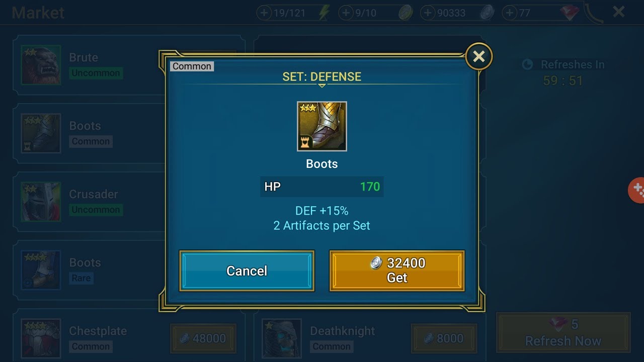This screenshot has width=644, height=362.
Task: Click the Deathknight champion portrait
Action: tap(282, 338)
